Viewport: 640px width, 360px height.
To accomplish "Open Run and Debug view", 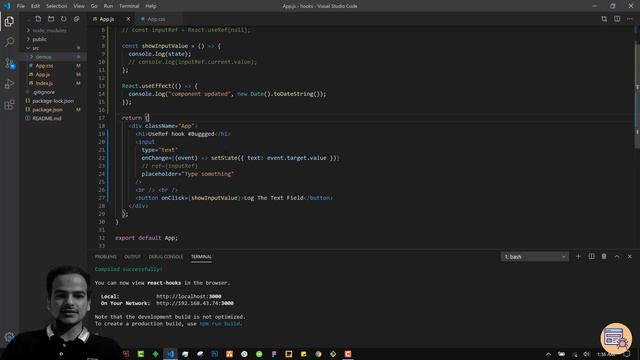I will point(9,84).
